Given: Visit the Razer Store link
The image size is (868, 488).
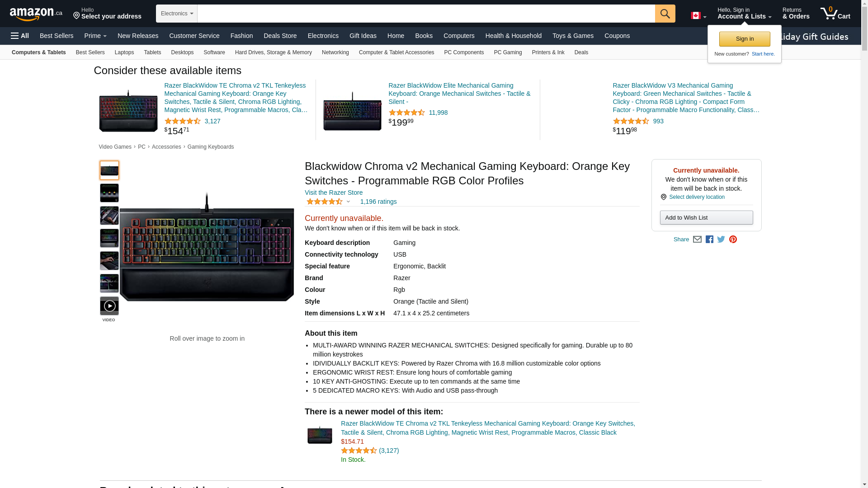Looking at the screenshot, I should pyautogui.click(x=334, y=192).
